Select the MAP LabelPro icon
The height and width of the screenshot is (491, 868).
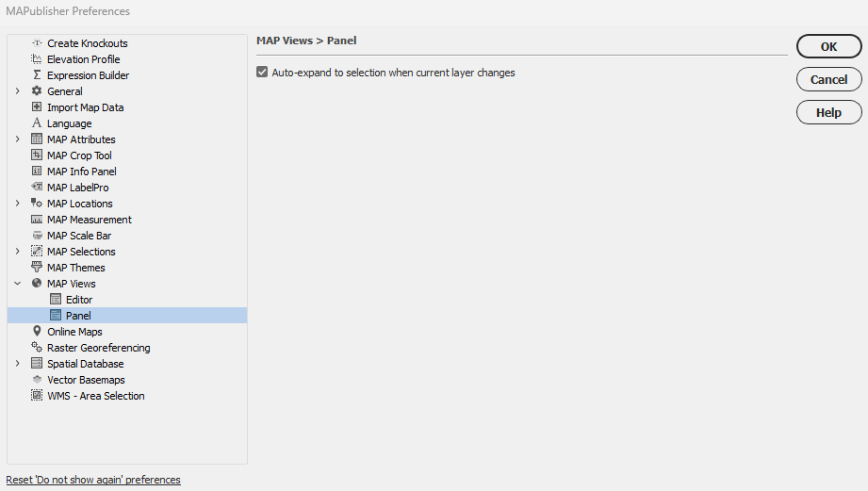pyautogui.click(x=37, y=188)
